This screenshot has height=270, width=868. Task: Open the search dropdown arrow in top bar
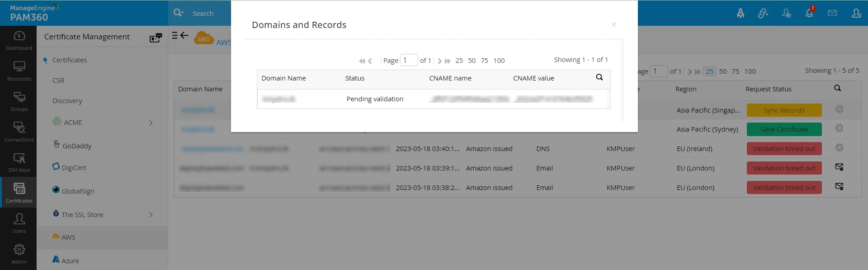tap(183, 14)
